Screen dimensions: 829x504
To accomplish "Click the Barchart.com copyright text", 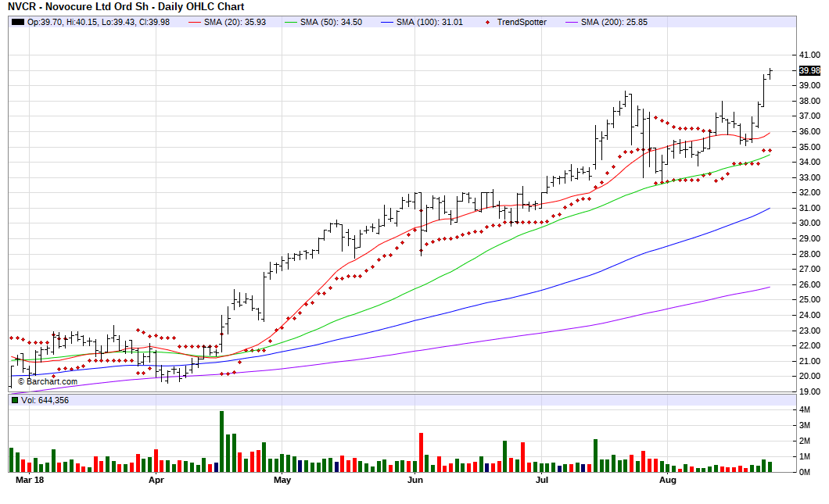I will click(48, 381).
